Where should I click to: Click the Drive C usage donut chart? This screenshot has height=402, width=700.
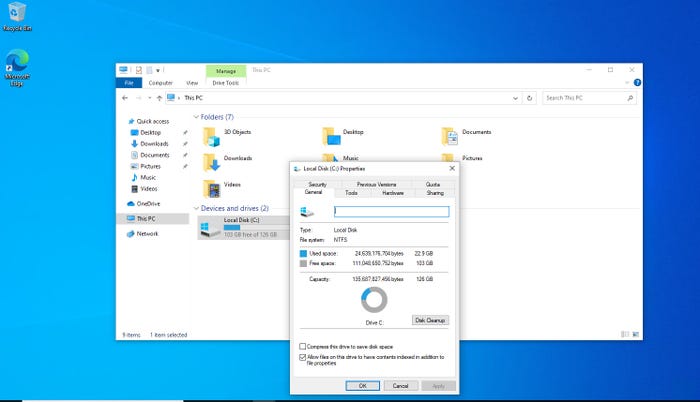[x=374, y=300]
